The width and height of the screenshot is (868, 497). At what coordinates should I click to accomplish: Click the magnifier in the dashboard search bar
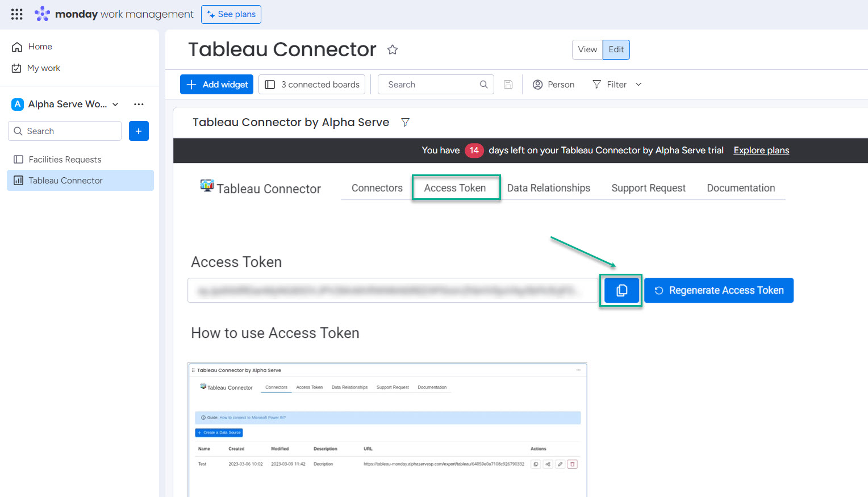click(483, 84)
